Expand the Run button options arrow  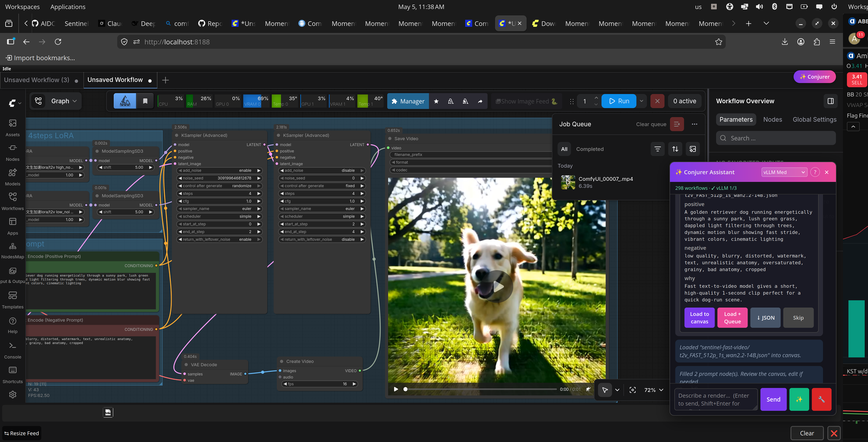click(641, 101)
